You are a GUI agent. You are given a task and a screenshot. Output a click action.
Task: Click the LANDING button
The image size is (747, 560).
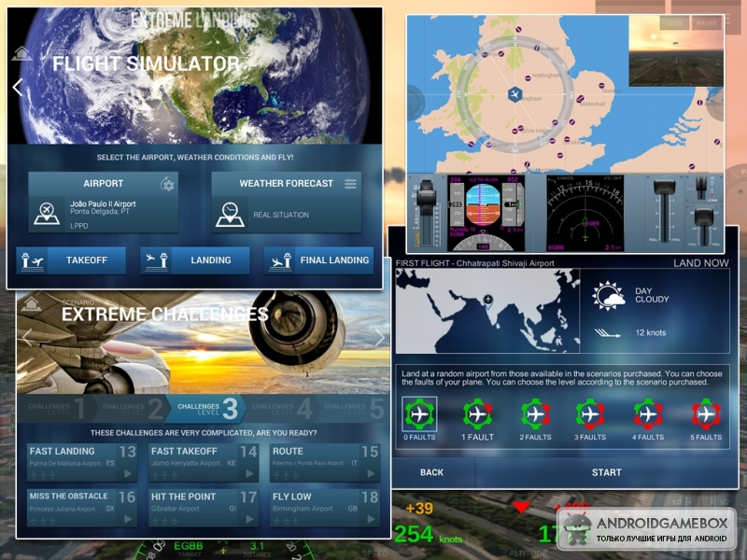[x=195, y=260]
